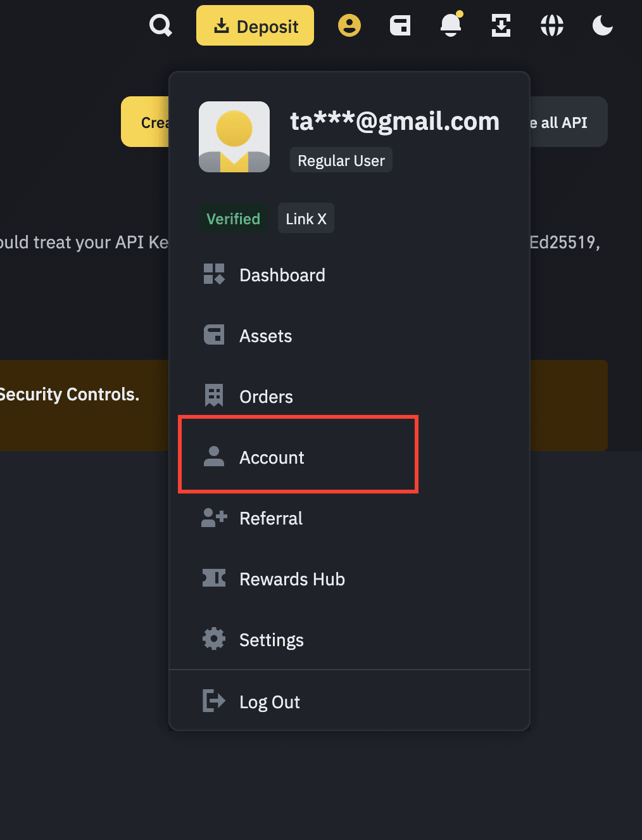This screenshot has width=642, height=840.
Task: Open the notifications bell
Action: [x=451, y=26]
